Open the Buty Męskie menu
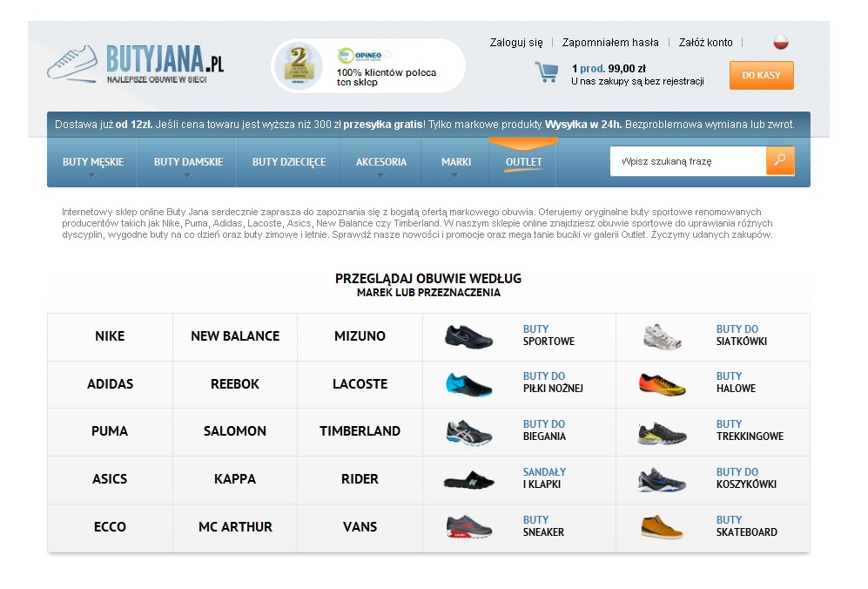This screenshot has height=589, width=868. click(93, 162)
